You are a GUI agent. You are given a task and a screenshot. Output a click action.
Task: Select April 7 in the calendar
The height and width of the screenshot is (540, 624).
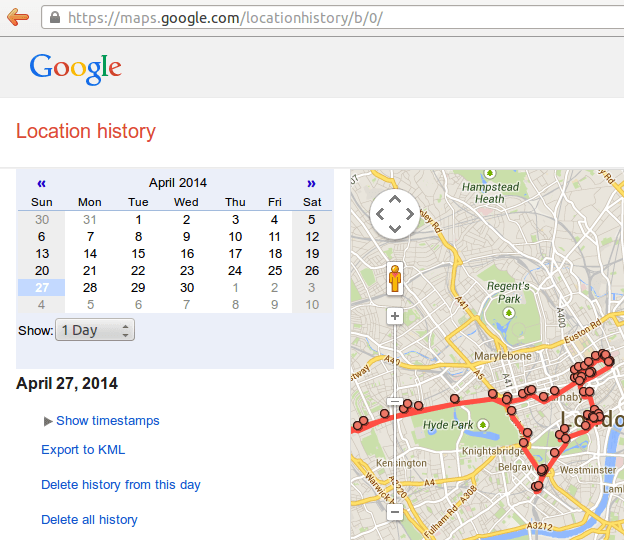(x=90, y=237)
